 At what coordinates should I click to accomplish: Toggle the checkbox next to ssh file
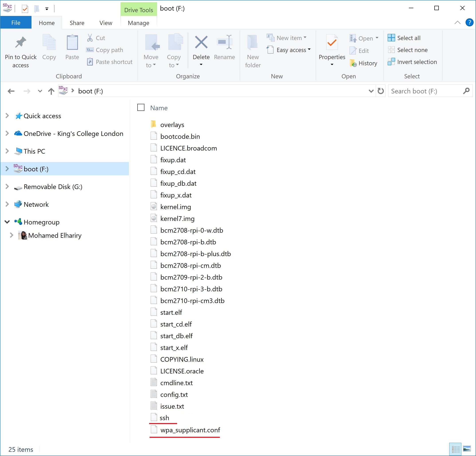click(x=142, y=417)
